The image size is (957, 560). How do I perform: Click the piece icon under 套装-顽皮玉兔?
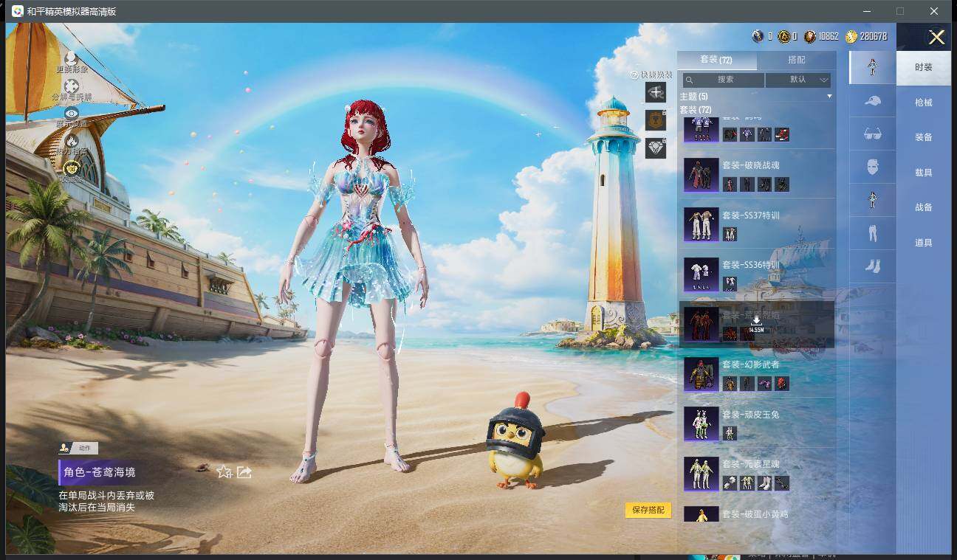730,433
